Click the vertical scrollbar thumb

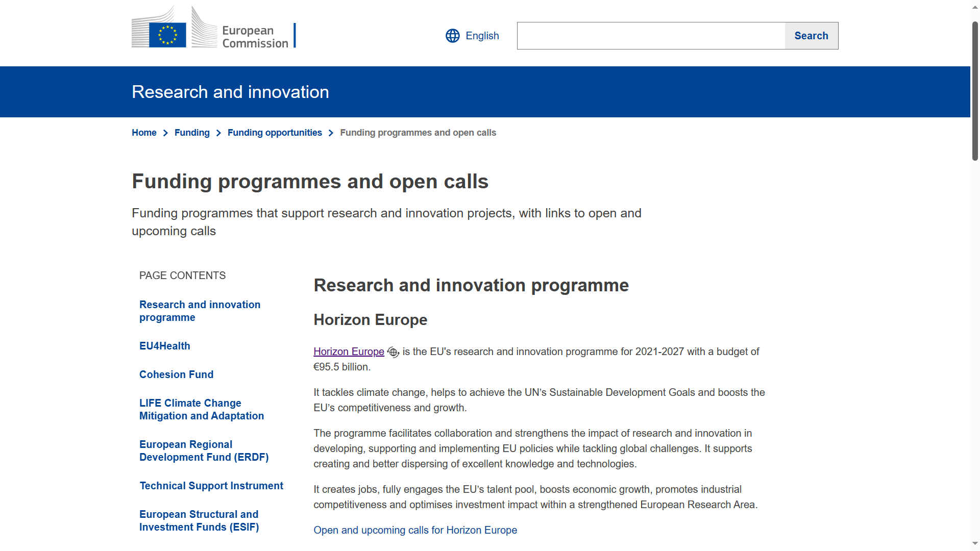[975, 91]
